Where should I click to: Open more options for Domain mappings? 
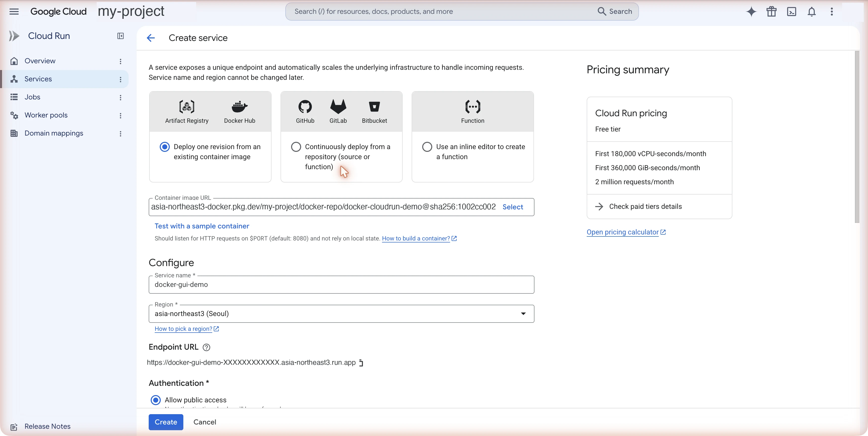click(120, 134)
